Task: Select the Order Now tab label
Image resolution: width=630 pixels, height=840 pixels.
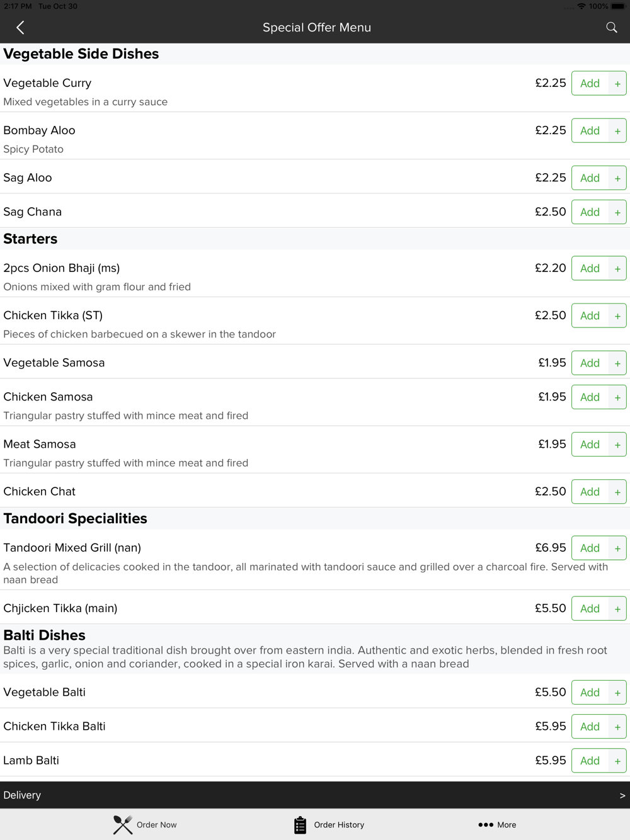Action: tap(157, 825)
